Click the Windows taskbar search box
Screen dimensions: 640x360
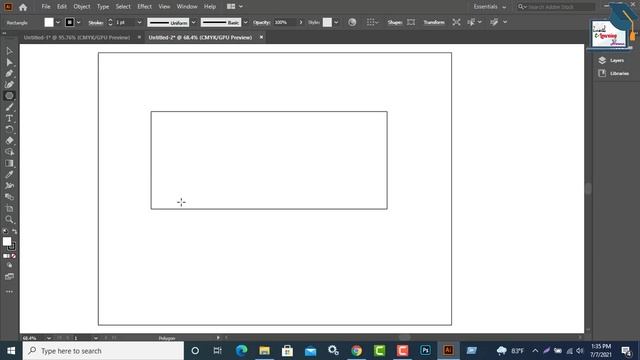pyautogui.click(x=103, y=351)
